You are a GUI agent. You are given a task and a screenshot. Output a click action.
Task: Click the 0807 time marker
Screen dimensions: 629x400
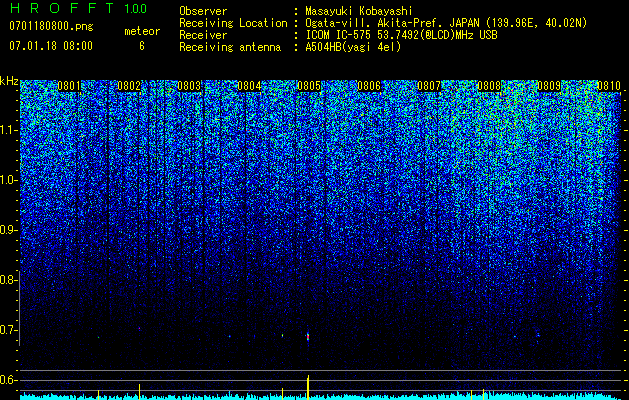429,86
